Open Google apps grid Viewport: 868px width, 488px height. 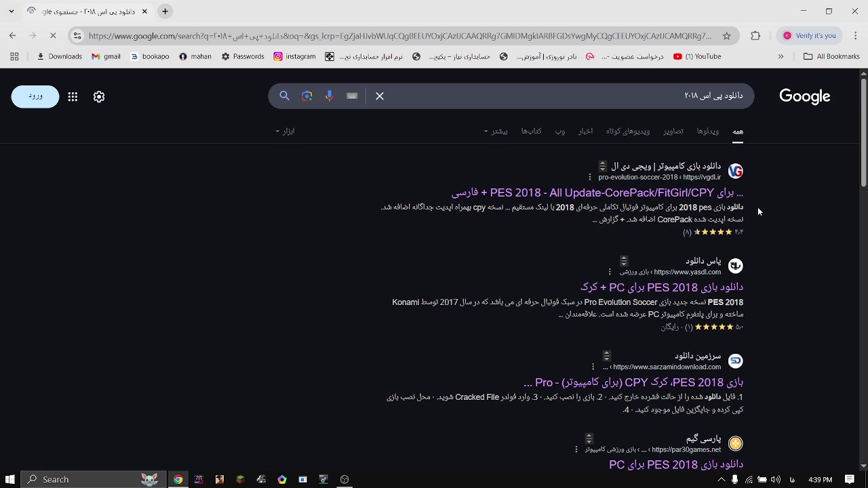pos(73,97)
